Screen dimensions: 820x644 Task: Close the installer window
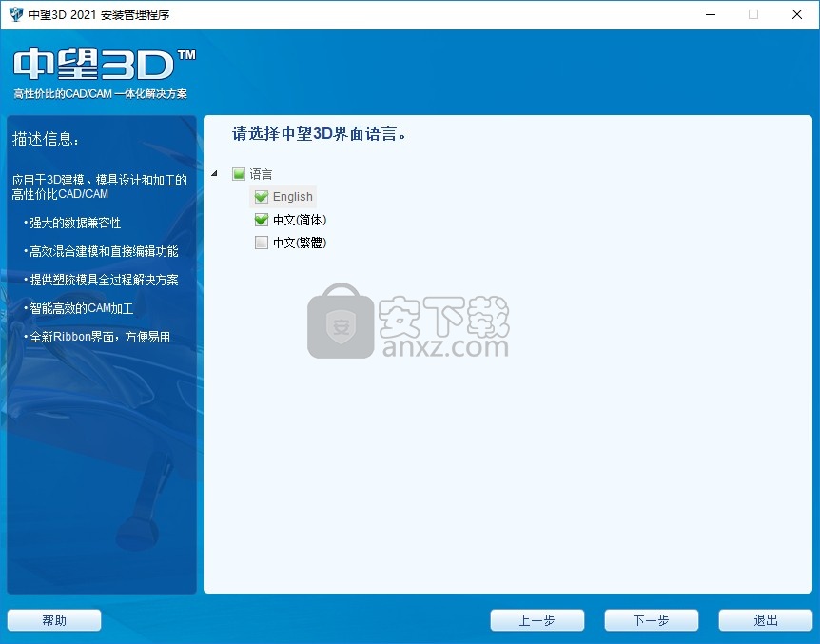pyautogui.click(x=797, y=14)
